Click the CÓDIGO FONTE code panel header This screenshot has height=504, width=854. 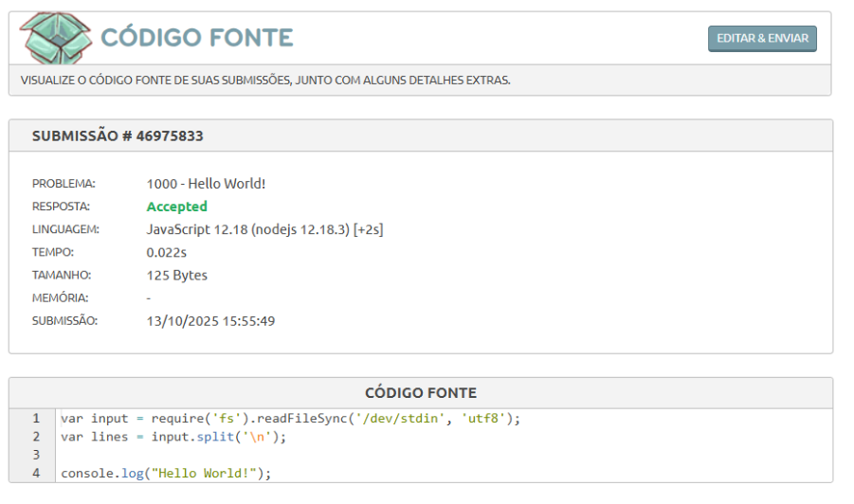point(421,393)
